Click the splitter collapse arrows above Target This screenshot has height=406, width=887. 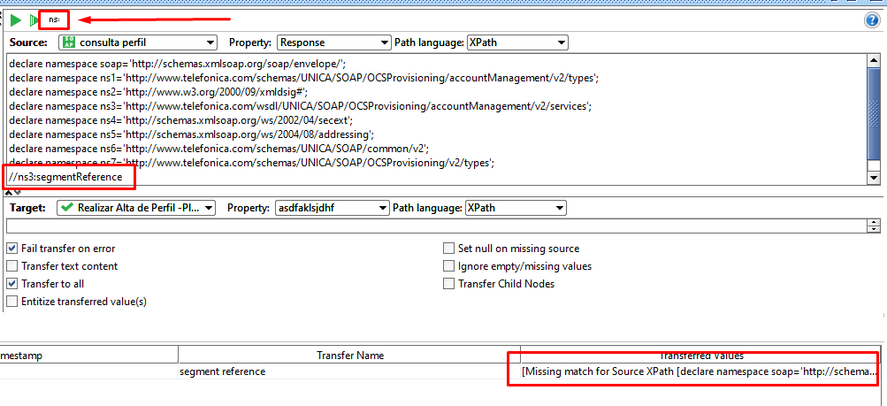coord(12,193)
